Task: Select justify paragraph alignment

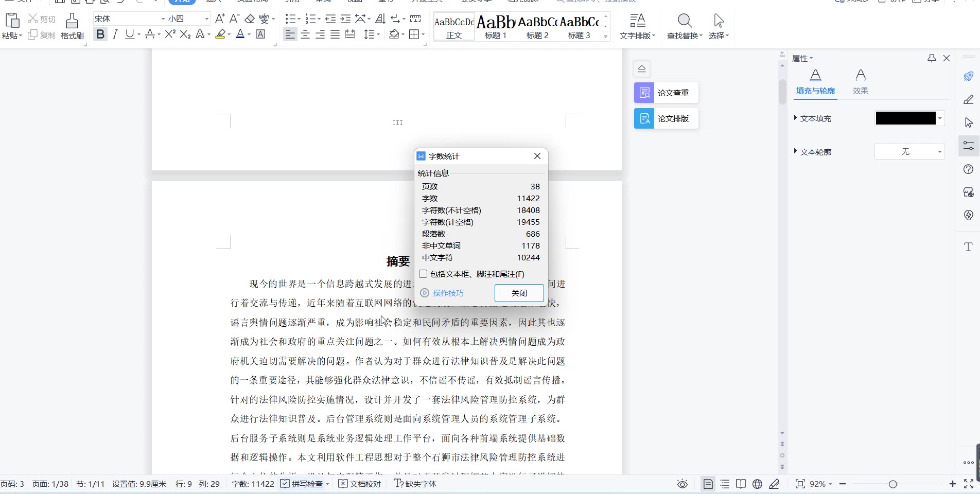Action: [x=335, y=34]
